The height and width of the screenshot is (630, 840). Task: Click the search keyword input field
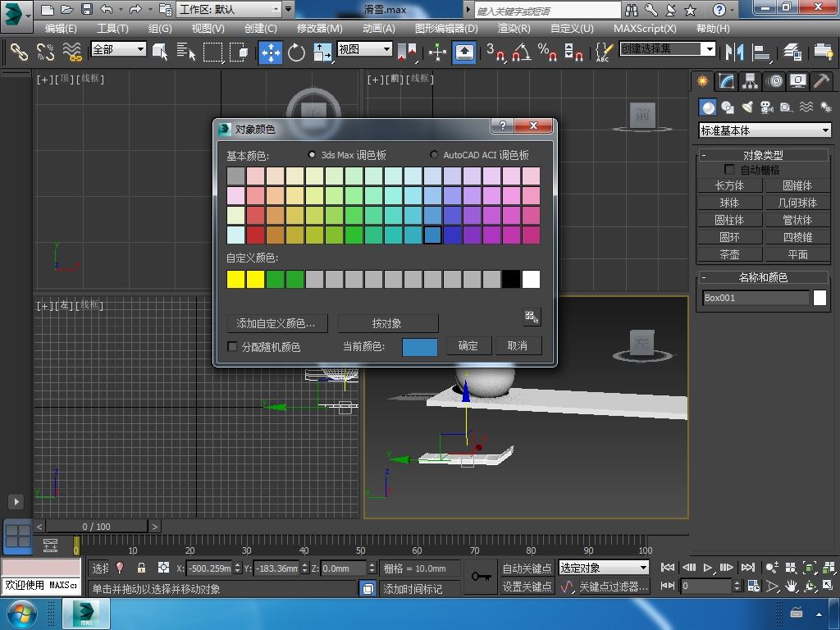coord(547,10)
